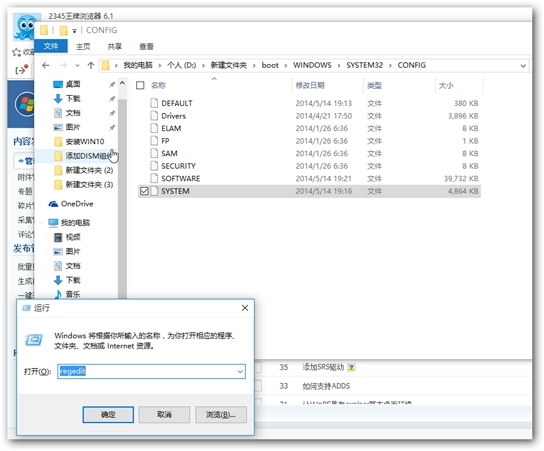Click the Back arrow in Explorer

[45, 65]
